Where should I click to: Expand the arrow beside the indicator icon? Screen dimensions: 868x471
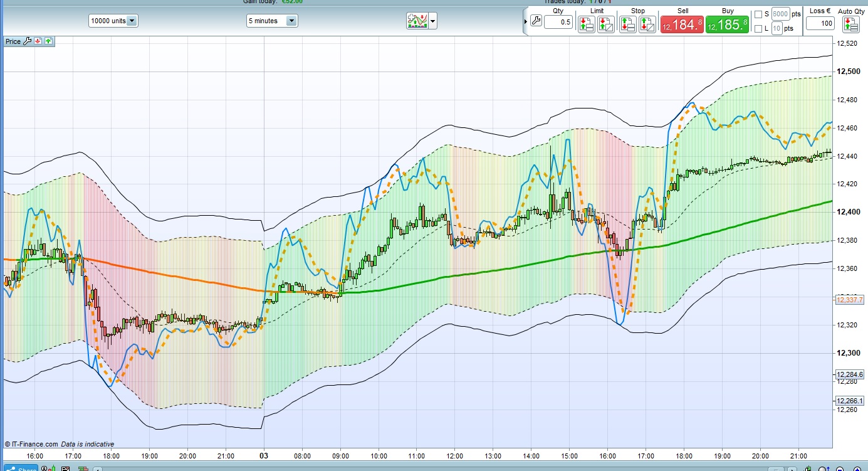[x=433, y=21]
